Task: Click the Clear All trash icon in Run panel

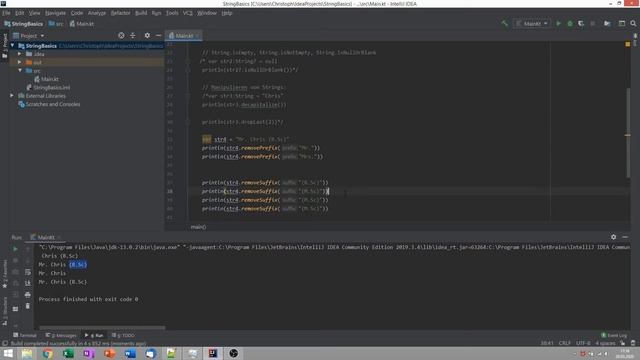Action: (x=28, y=306)
